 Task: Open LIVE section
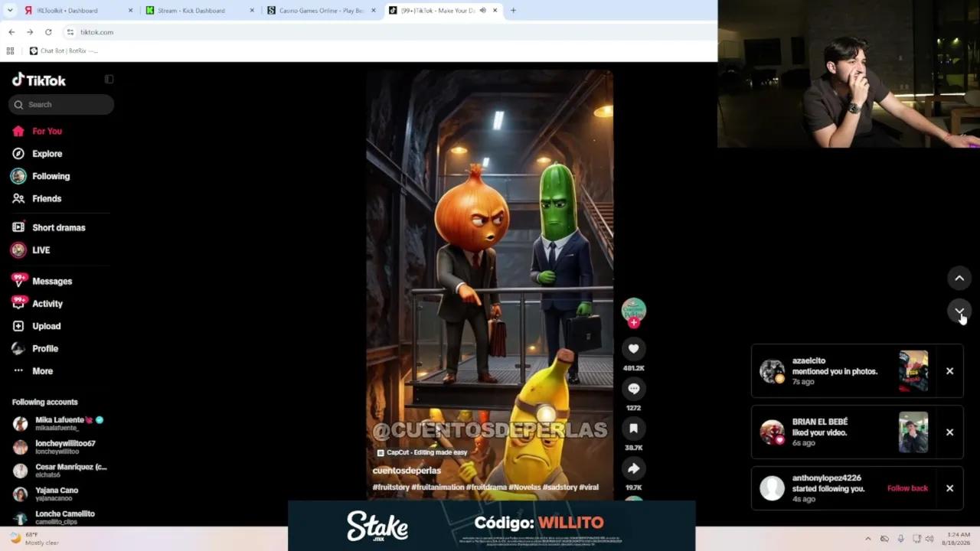[31, 250]
